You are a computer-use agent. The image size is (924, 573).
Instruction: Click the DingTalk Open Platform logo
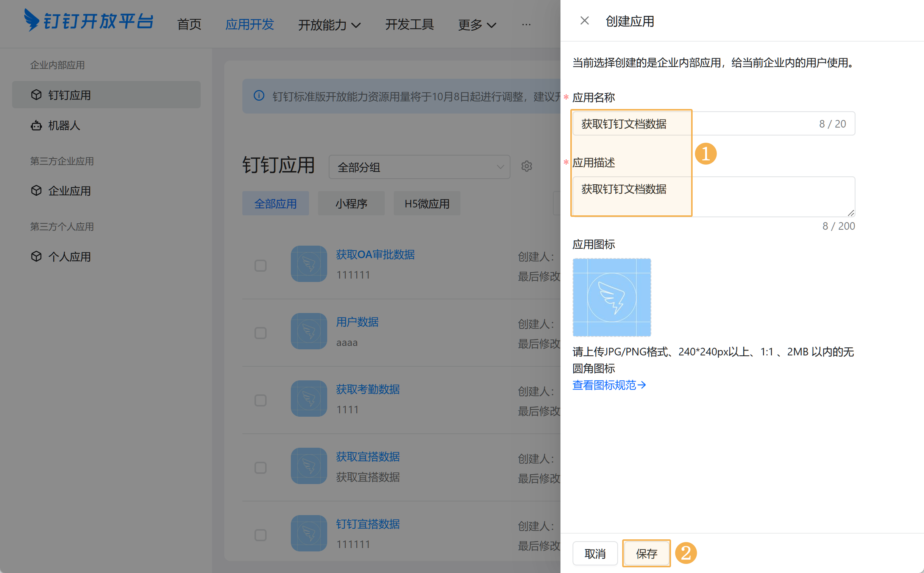tap(89, 21)
